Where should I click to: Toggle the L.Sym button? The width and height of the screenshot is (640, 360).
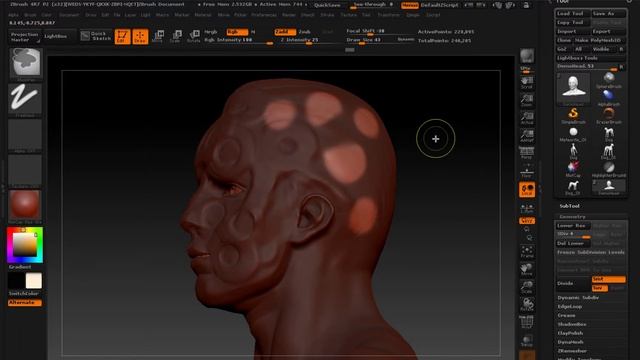tap(527, 208)
